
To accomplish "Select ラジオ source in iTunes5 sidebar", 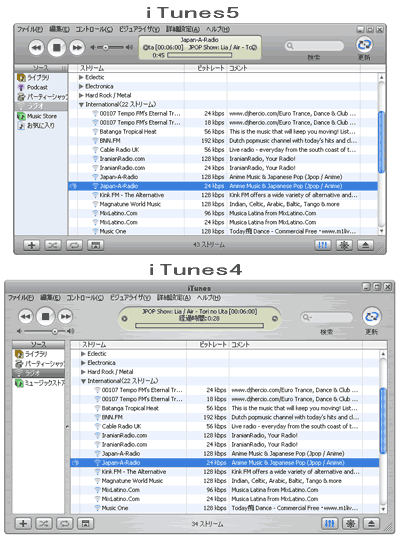I will coord(41,106).
